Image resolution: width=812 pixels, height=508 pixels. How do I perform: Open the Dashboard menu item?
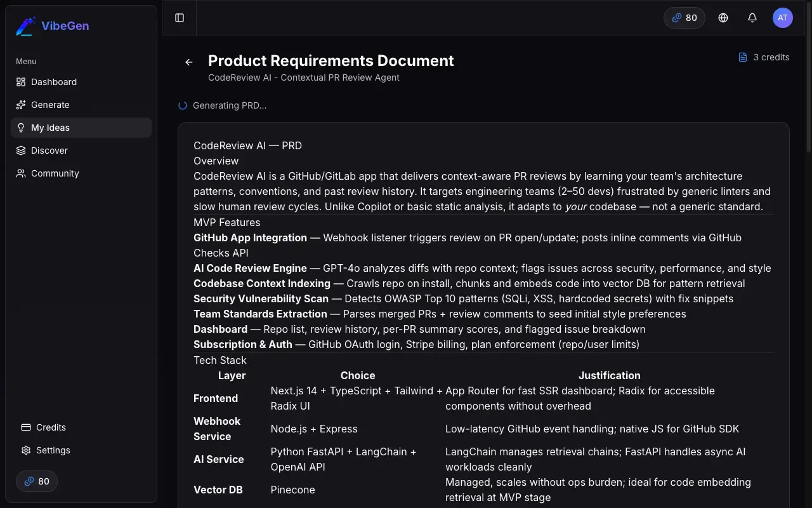(81, 82)
